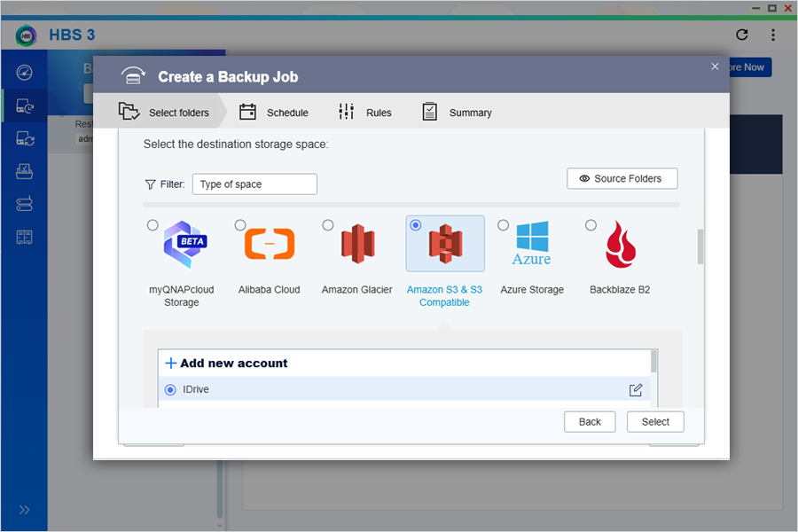This screenshot has width=798, height=532.
Task: Click the Create a Backup Job header icon
Action: pos(133,76)
